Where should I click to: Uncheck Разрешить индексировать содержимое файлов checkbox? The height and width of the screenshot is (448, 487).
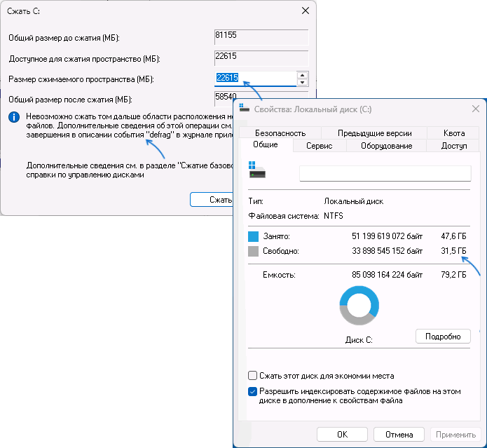pyautogui.click(x=252, y=391)
